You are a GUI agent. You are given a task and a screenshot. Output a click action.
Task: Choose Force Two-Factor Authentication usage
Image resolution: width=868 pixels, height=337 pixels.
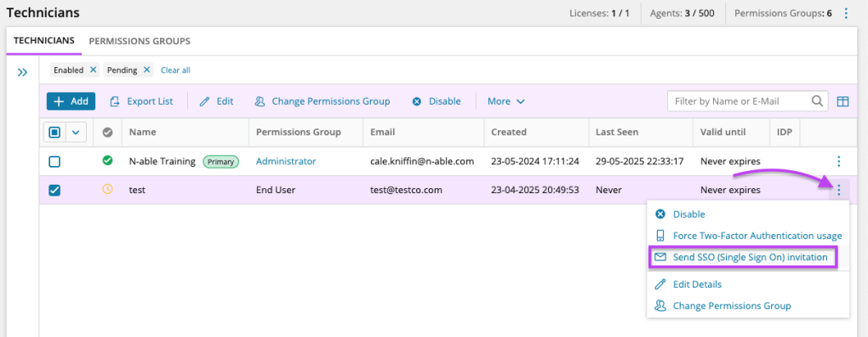click(748, 236)
